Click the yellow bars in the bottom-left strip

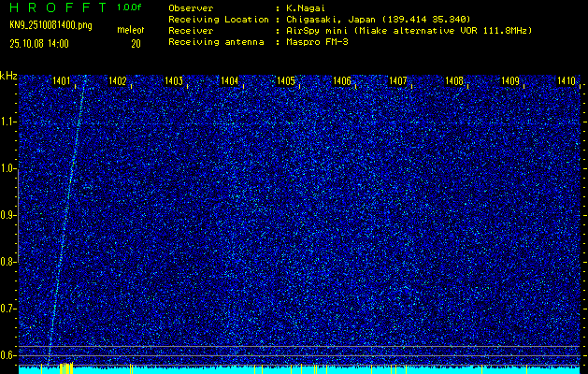pyautogui.click(x=65, y=368)
